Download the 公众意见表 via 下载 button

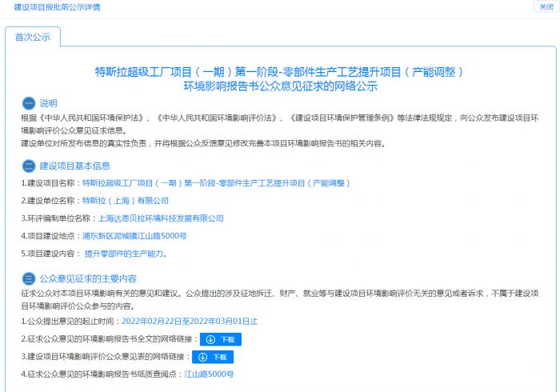click(x=213, y=357)
